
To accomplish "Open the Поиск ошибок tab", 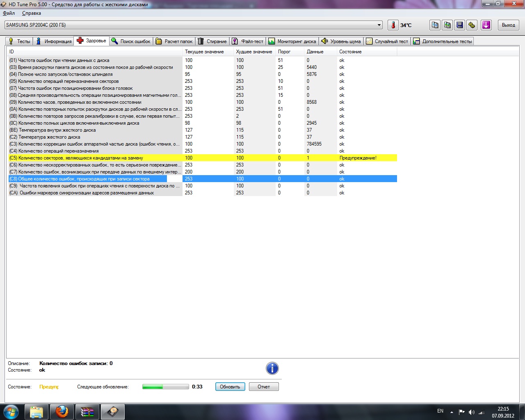I will pyautogui.click(x=131, y=41).
